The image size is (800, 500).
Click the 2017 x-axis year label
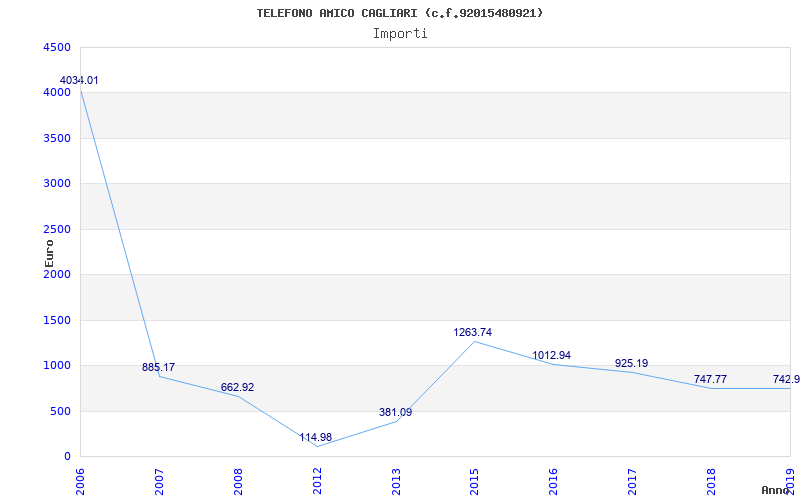pyautogui.click(x=633, y=481)
